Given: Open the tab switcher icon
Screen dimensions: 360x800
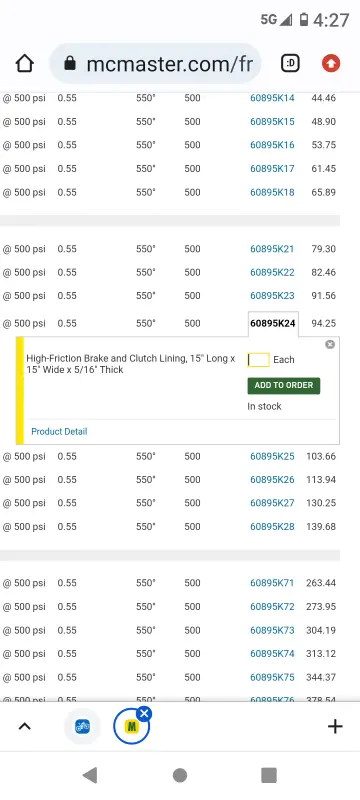Looking at the screenshot, I should [290, 63].
